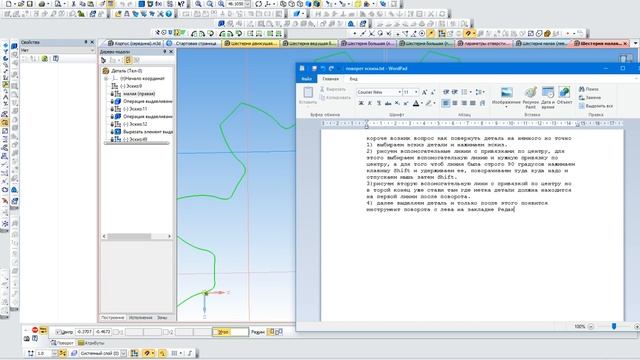The image size is (640, 360).
Task: Open the system layer dropdown
Action: (123, 353)
